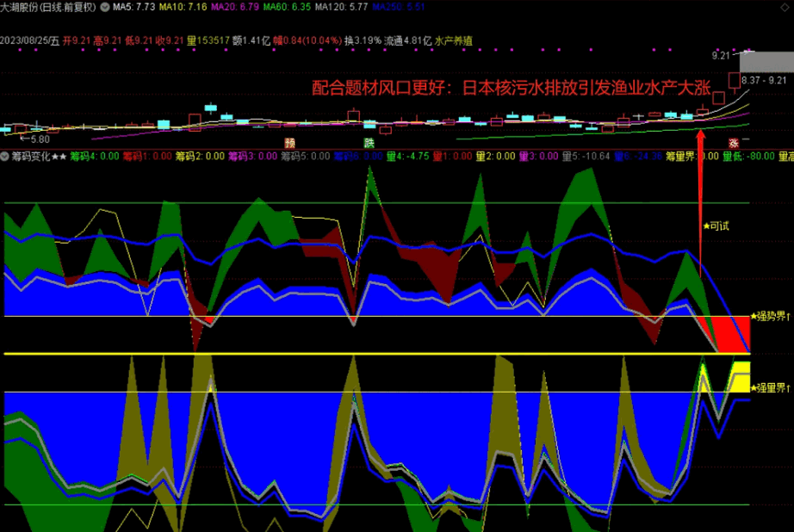
Task: Click the 9.21 high price label
Action: click(721, 56)
